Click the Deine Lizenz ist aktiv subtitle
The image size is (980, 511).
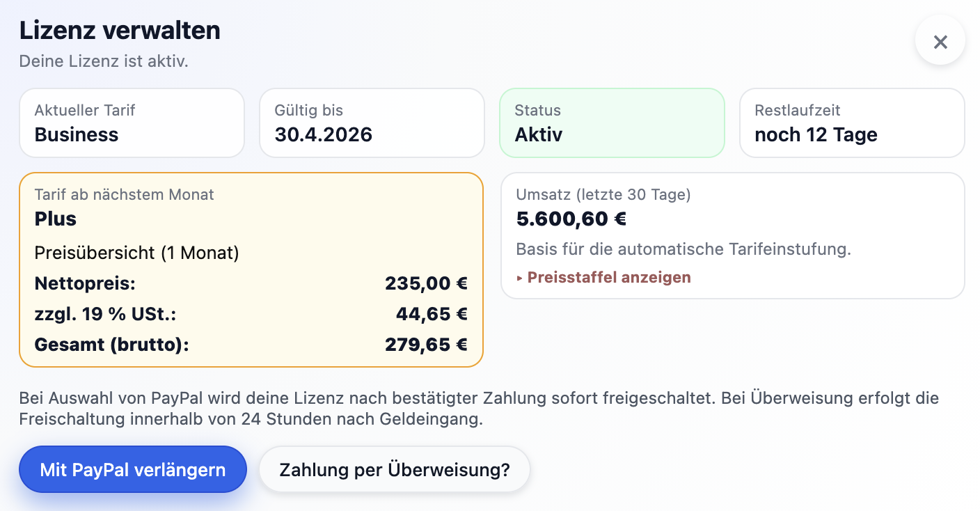[104, 61]
